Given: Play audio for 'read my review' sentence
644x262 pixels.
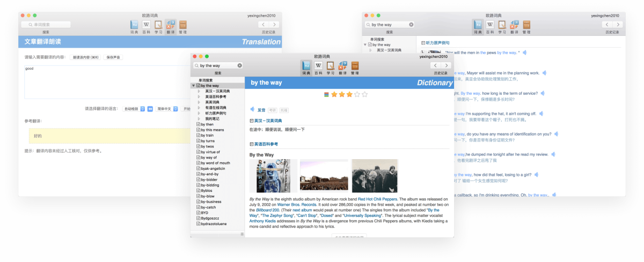Looking at the screenshot, I should coord(553,154).
